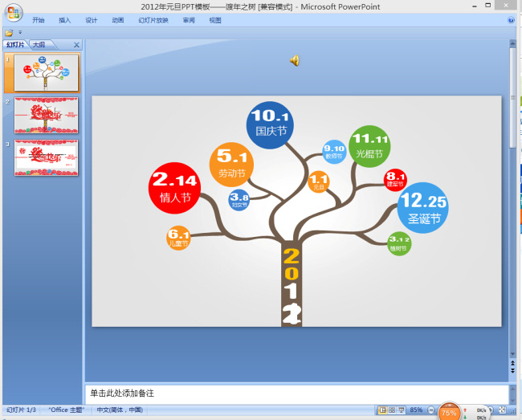Screen dimensions: 522x420
Task: Select the orange 5.1 劳动节 circle
Action: 232,165
